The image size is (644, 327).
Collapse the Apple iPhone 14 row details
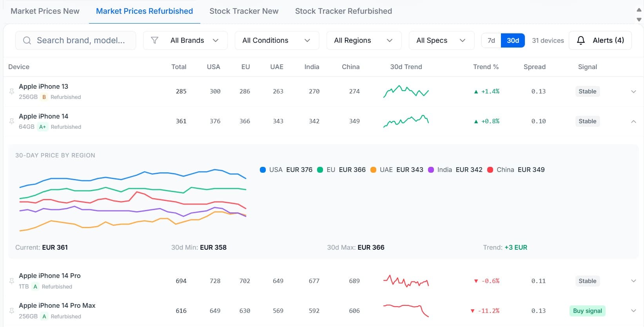coord(633,121)
